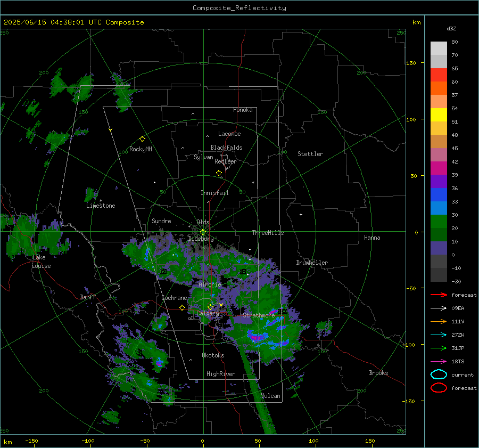Click the HighRiver label
The image size is (479, 448).
221,374
